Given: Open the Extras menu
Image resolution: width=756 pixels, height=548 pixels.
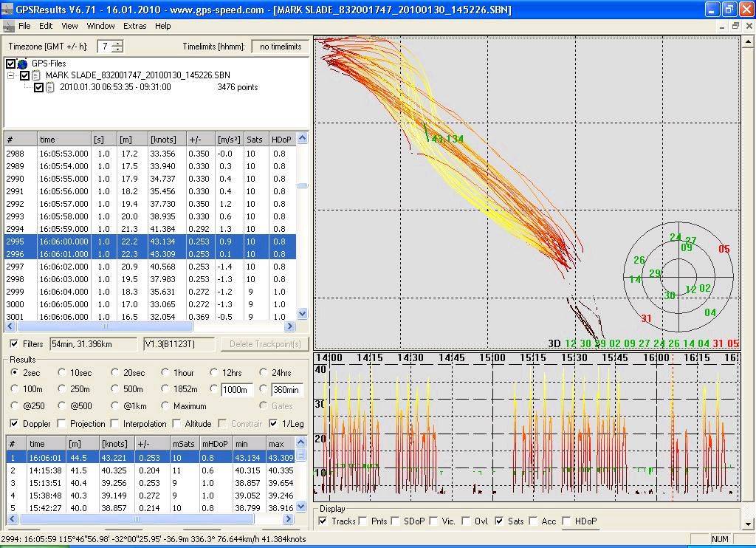Looking at the screenshot, I should (x=135, y=26).
